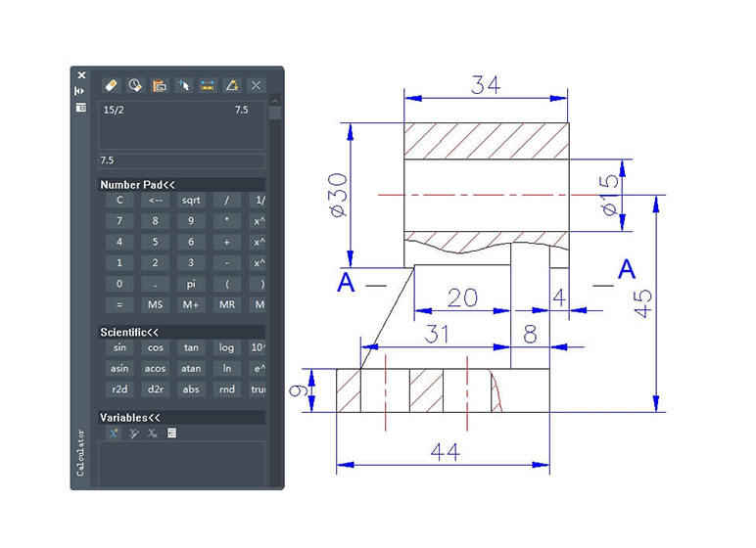Click the divide / button
Screen dimensions: 756x548
tap(226, 200)
